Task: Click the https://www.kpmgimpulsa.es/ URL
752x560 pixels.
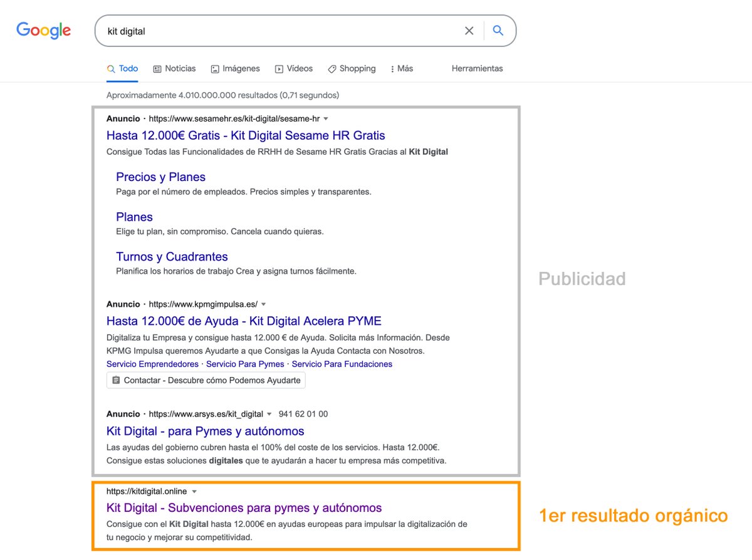Action: click(x=203, y=304)
